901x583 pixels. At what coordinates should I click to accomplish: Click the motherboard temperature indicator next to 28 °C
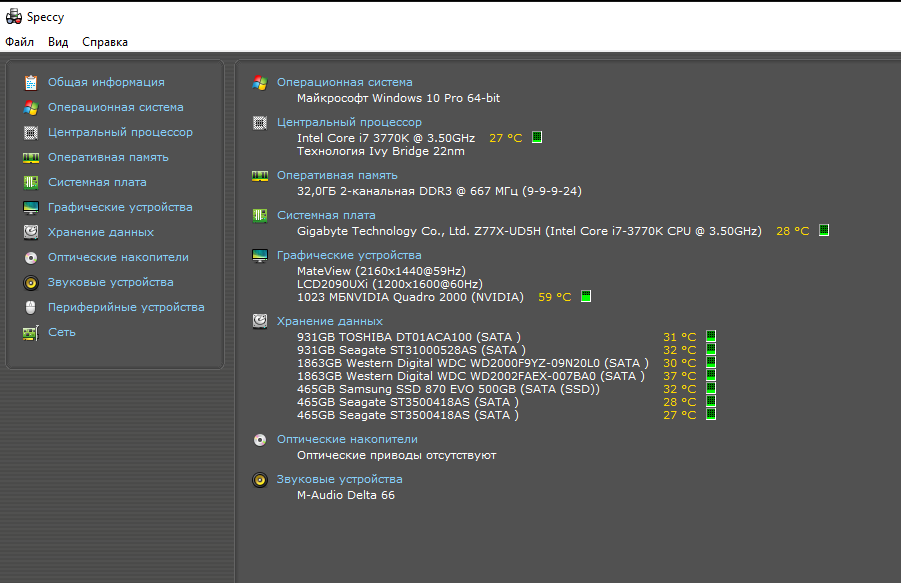[x=823, y=230]
